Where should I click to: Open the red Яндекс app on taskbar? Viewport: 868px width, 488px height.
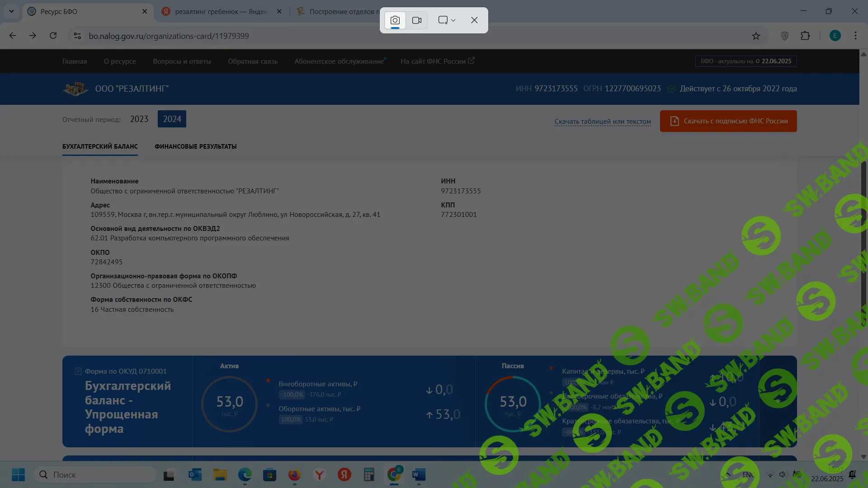pos(344,474)
